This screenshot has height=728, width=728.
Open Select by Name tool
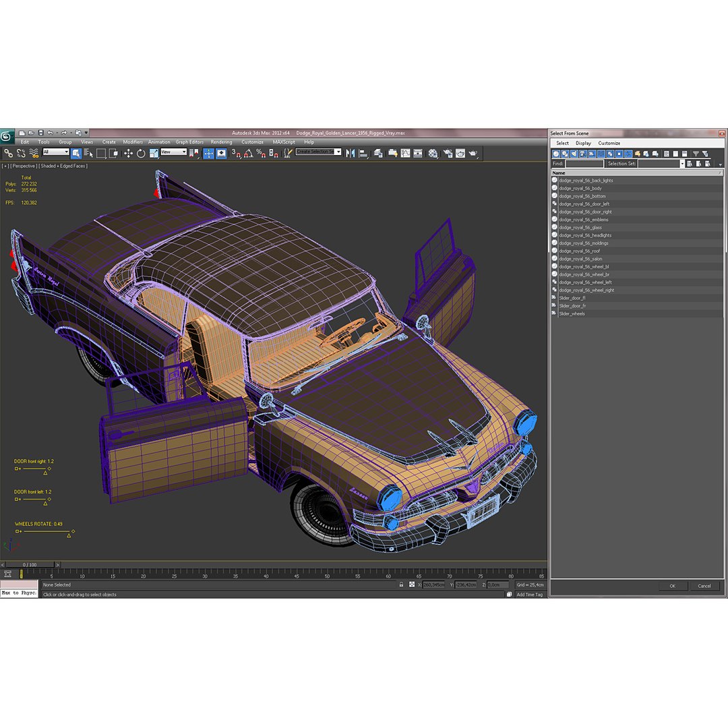coord(88,153)
